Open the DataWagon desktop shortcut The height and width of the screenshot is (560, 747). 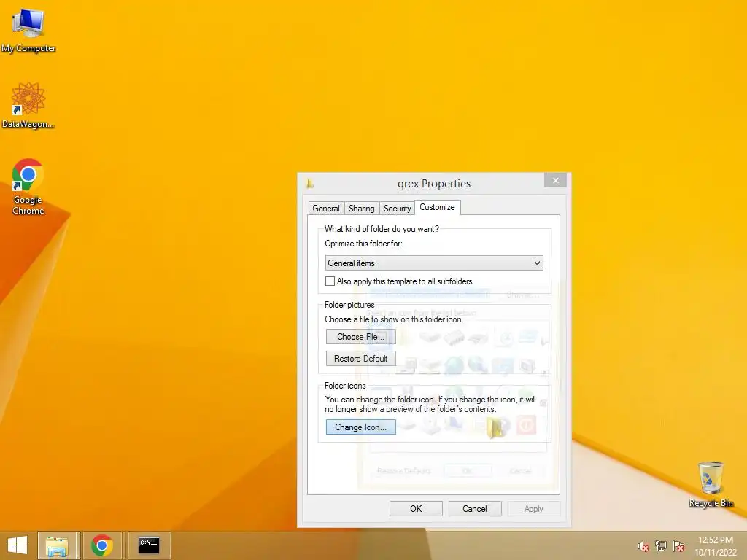28,105
